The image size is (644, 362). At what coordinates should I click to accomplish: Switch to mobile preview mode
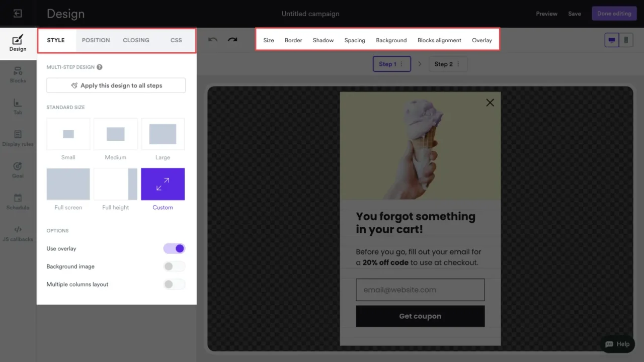(x=626, y=40)
